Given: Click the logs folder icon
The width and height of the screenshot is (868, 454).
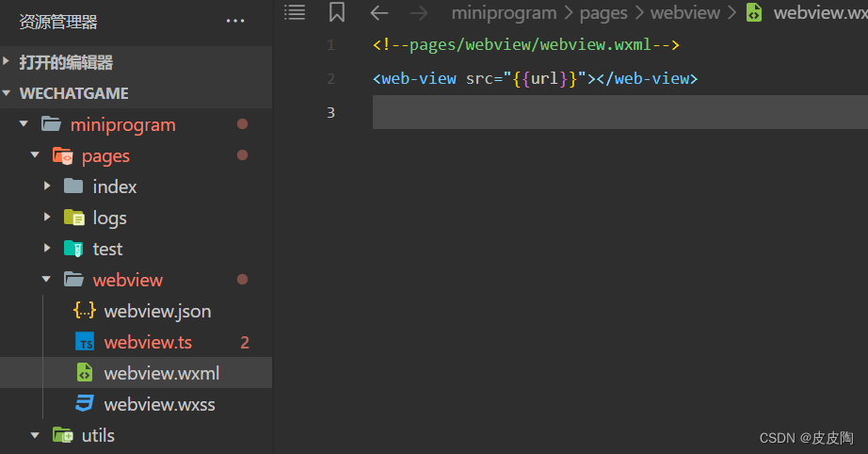Looking at the screenshot, I should coord(73,218).
